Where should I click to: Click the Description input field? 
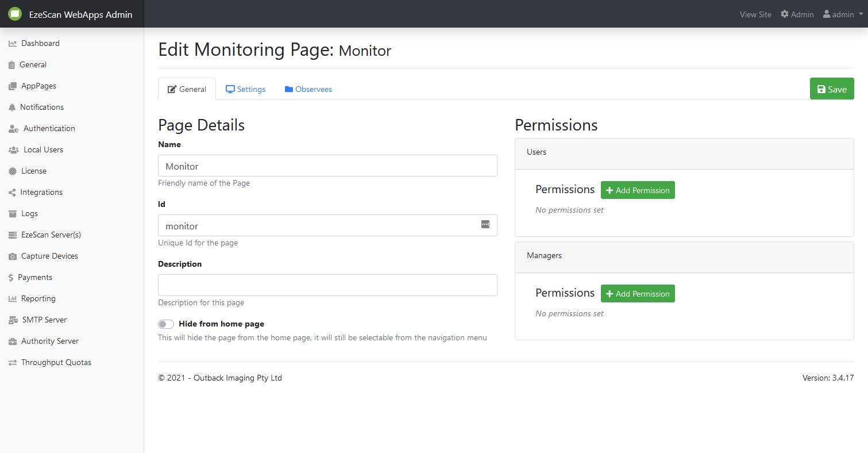point(327,285)
